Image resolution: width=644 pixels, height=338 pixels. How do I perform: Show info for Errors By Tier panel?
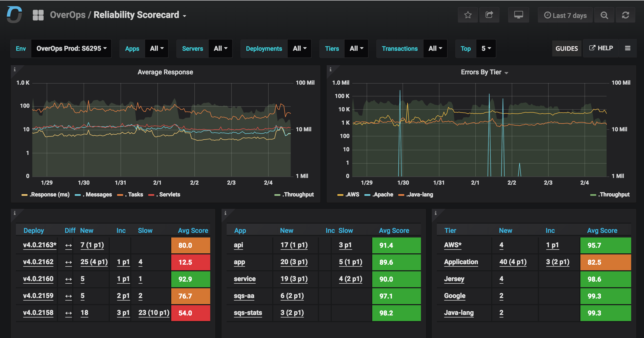point(330,69)
